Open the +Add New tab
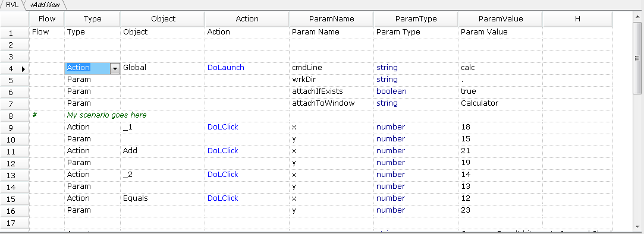Image resolution: width=644 pixels, height=234 pixels. [x=45, y=5]
